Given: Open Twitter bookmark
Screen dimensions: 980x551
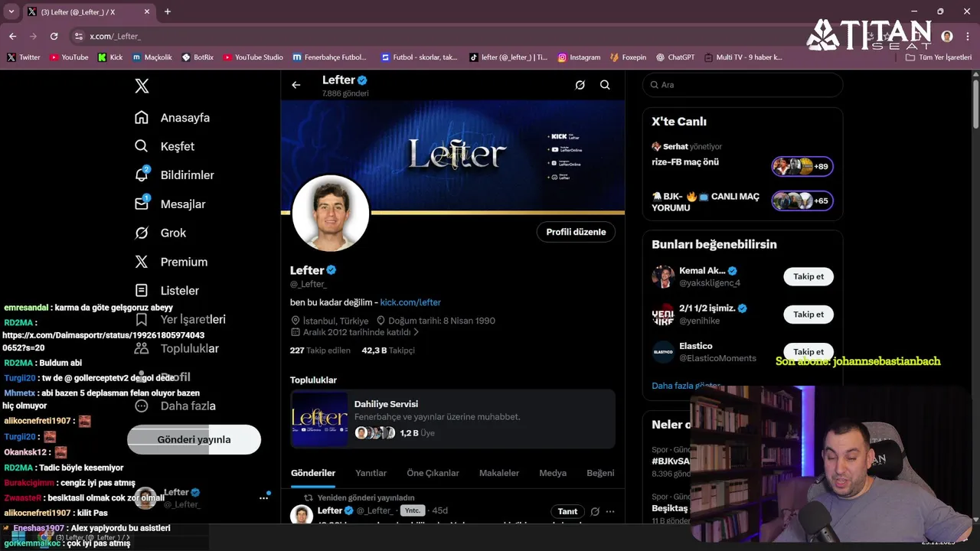Looking at the screenshot, I should (23, 57).
